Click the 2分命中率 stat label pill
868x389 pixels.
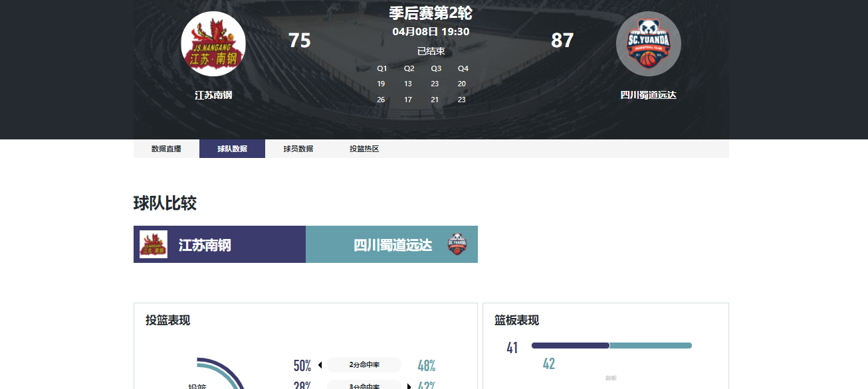click(x=364, y=365)
